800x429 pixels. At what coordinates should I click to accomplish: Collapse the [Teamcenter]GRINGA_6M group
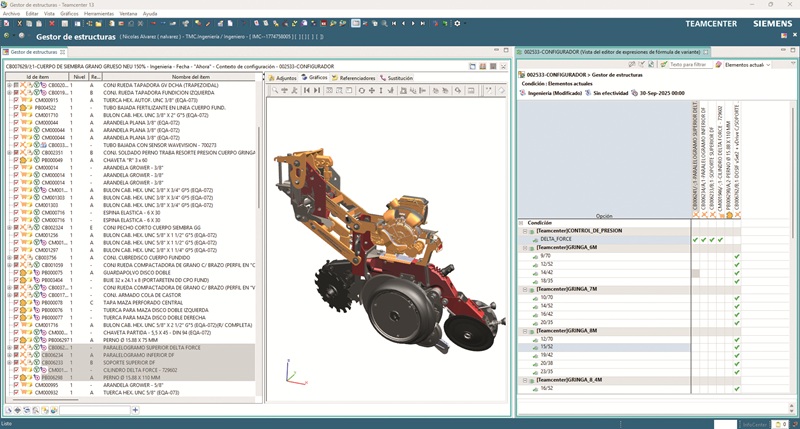(523, 248)
